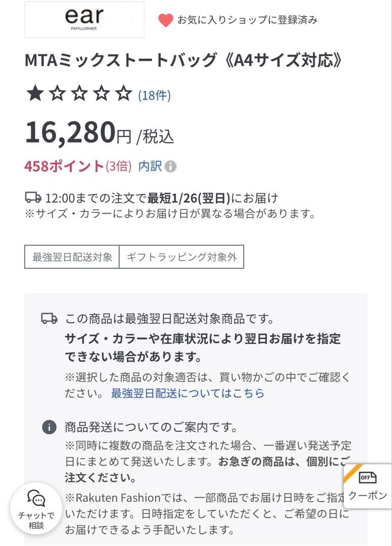Click the (18件) review count link

pyautogui.click(x=154, y=94)
